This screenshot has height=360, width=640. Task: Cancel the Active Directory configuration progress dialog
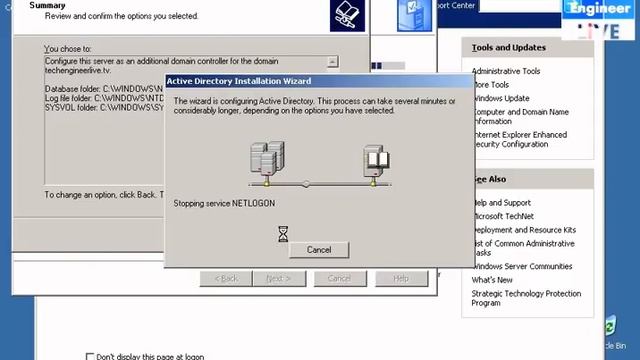pyautogui.click(x=319, y=250)
